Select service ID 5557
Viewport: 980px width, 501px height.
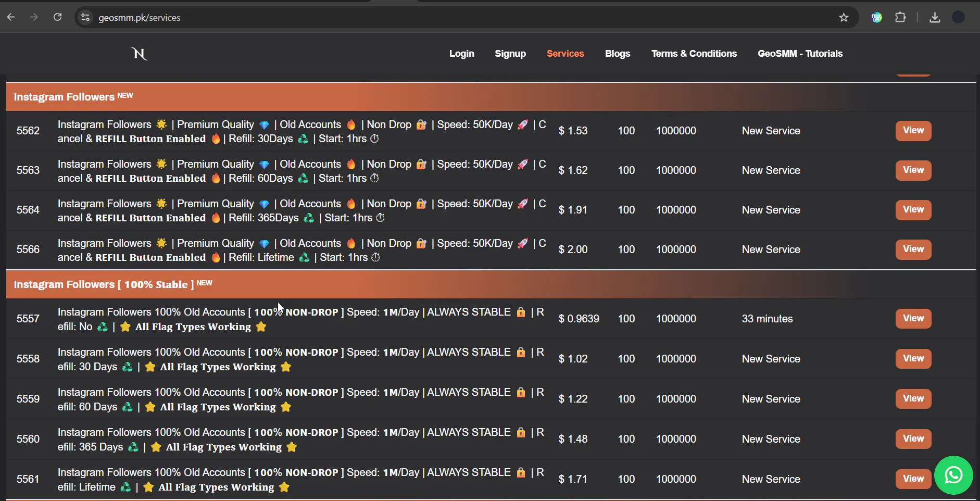tap(28, 319)
